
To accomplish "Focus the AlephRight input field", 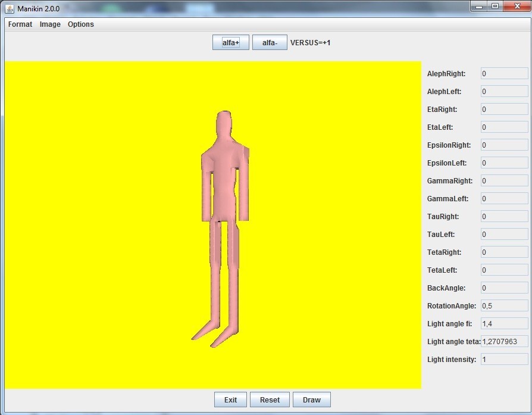I will (504, 74).
